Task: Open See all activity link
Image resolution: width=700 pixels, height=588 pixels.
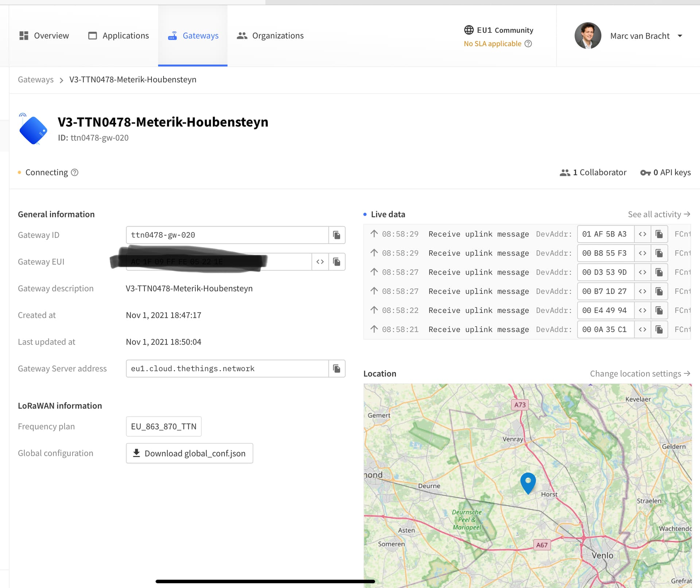Action: (659, 214)
